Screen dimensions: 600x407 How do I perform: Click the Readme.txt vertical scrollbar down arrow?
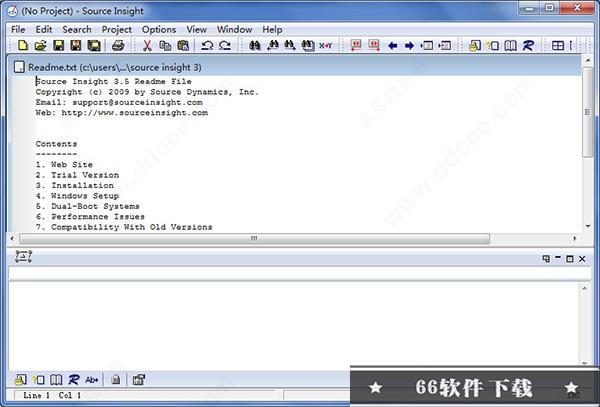pyautogui.click(x=588, y=226)
